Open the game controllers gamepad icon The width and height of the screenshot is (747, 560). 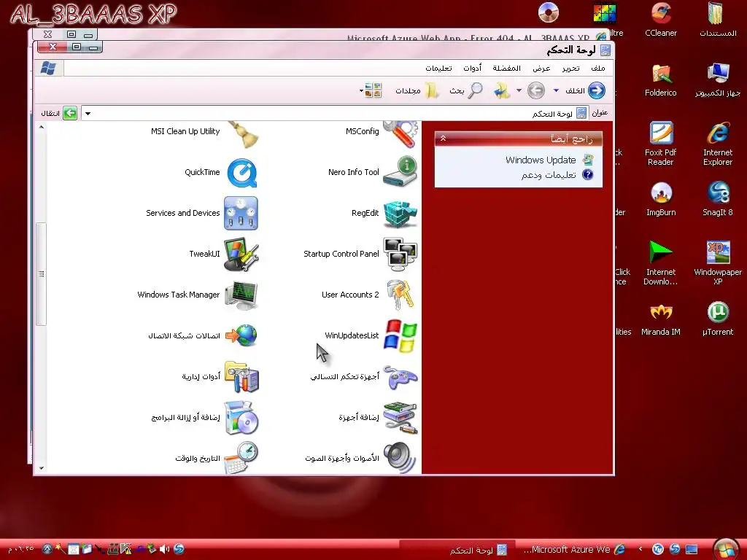[400, 377]
